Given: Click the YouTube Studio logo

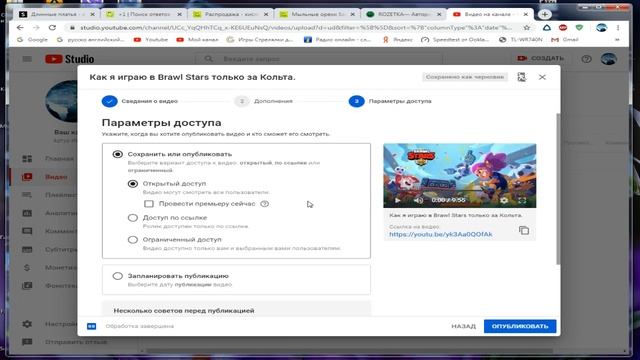Looking at the screenshot, I should click(69, 59).
